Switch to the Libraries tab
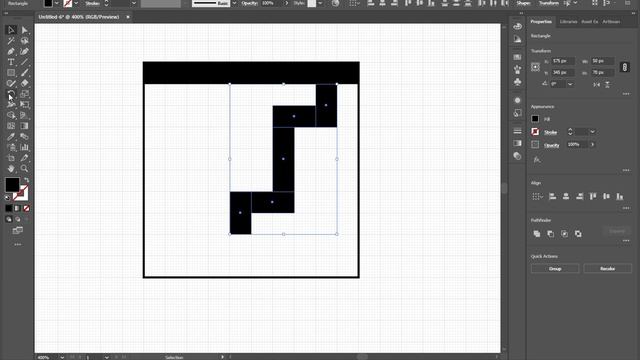Image resolution: width=640 pixels, height=360 pixels. click(x=568, y=22)
